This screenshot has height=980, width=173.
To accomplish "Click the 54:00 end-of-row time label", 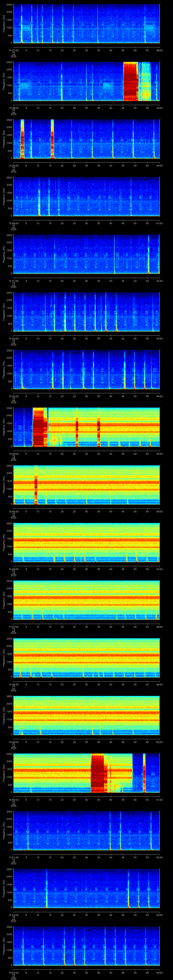I will pyautogui.click(x=160, y=972).
